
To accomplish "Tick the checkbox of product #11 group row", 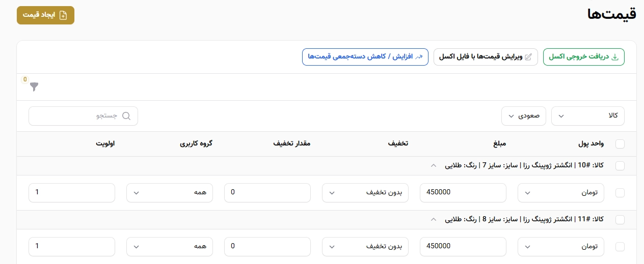I will [x=620, y=219].
